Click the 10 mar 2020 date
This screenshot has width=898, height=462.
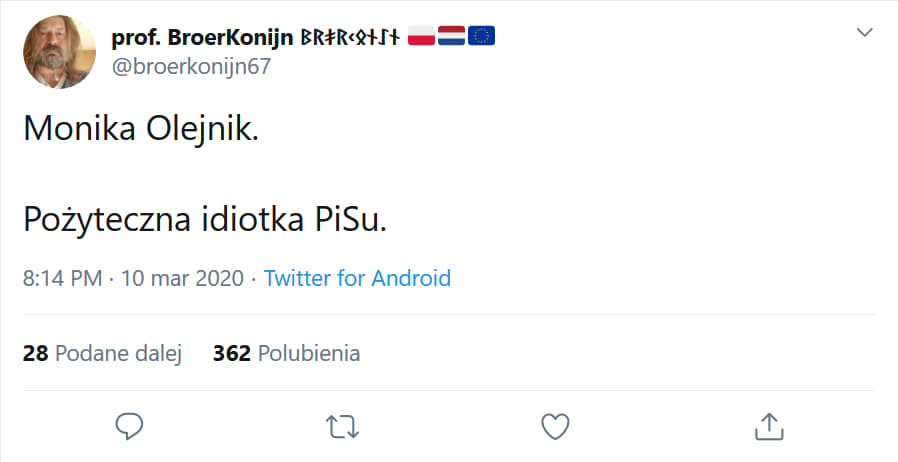(x=182, y=278)
